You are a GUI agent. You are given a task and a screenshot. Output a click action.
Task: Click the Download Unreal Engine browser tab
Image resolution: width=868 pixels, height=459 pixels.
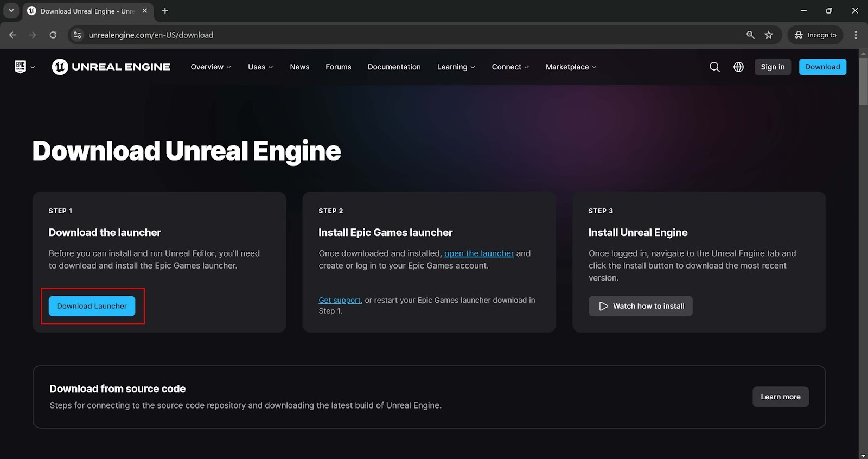coord(87,11)
